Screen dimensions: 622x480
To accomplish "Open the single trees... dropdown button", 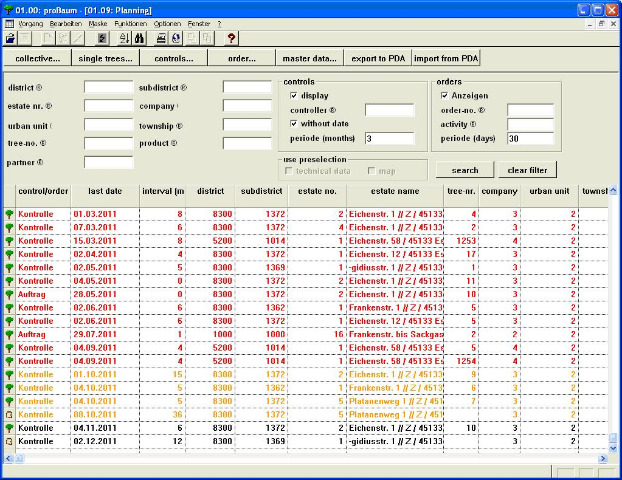I will (x=105, y=59).
